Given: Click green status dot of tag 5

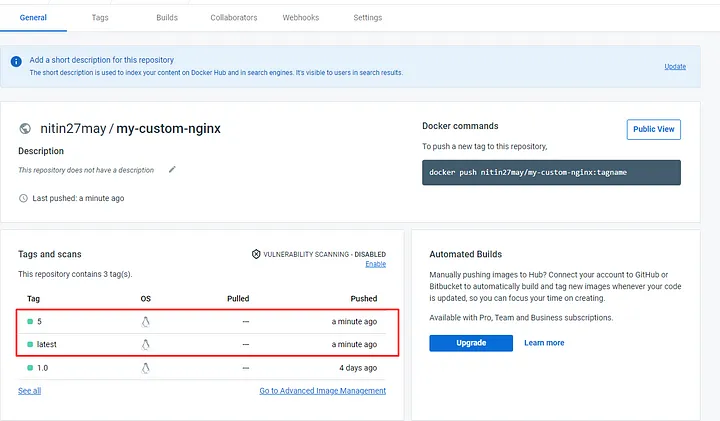Looking at the screenshot, I should coord(30,321).
